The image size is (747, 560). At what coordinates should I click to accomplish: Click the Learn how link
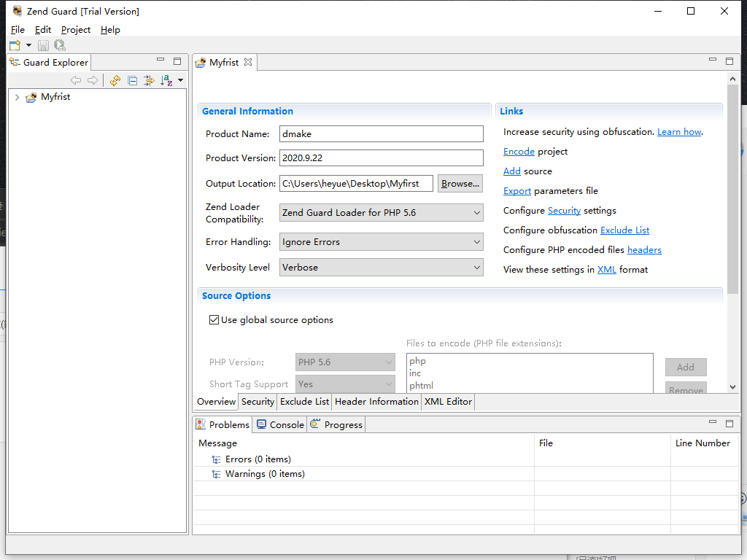point(679,132)
